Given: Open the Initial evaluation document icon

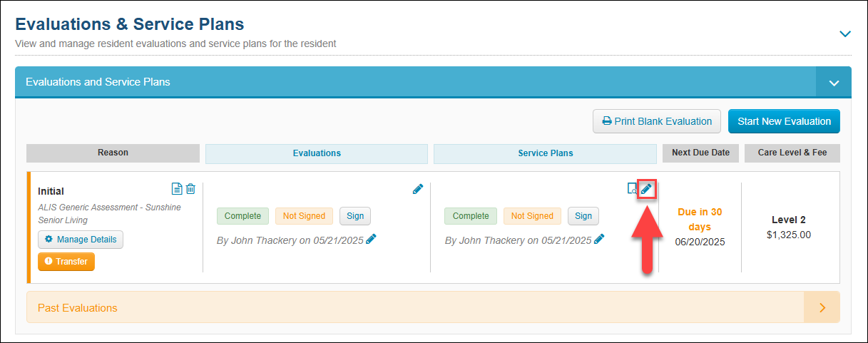Looking at the screenshot, I should coord(177,189).
